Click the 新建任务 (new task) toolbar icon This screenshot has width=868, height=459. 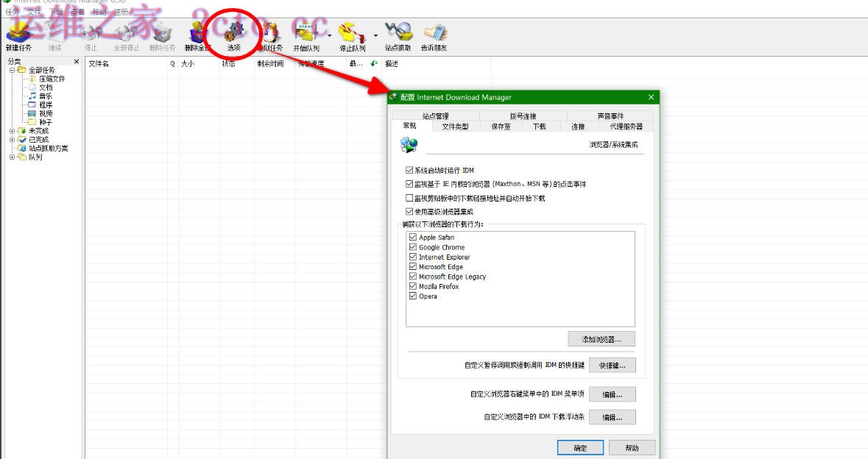pos(18,37)
